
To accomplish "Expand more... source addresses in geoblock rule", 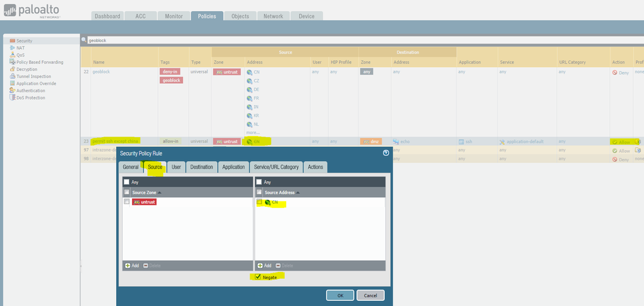I will click(x=253, y=133).
